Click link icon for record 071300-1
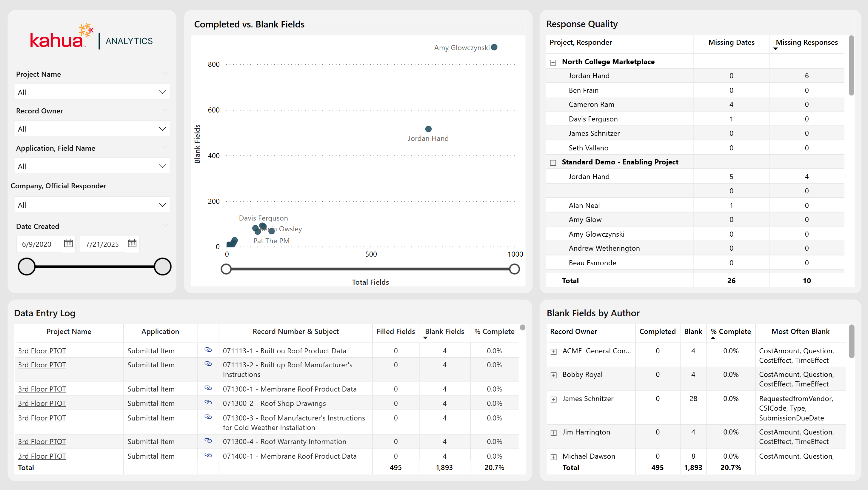The width and height of the screenshot is (868, 490). click(x=208, y=388)
